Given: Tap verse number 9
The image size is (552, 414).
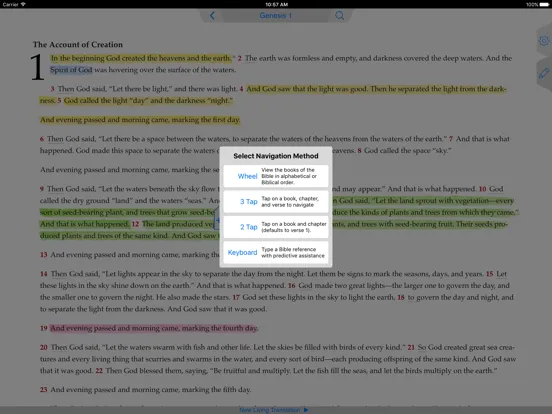Looking at the screenshot, I should [x=42, y=189].
